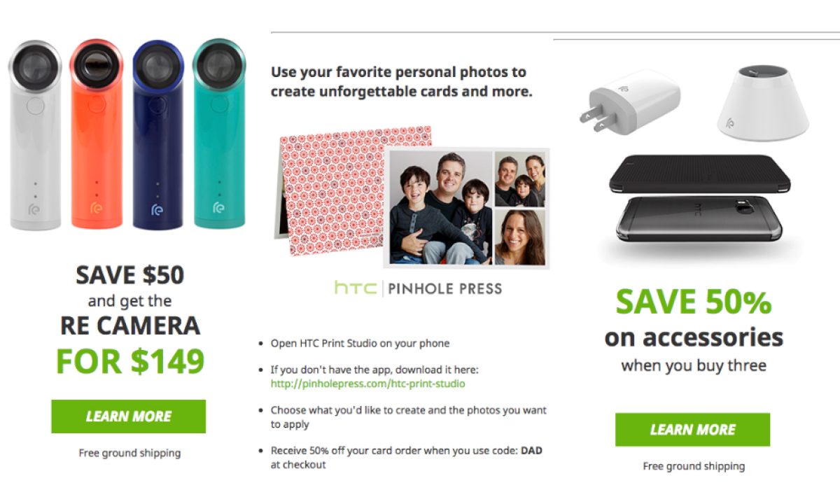Click the white wall charger adapter image
Viewport: 840px width, 504px height.
(629, 103)
